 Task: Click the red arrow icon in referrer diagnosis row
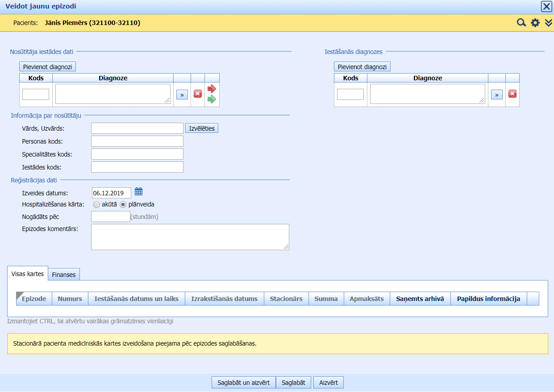(212, 89)
